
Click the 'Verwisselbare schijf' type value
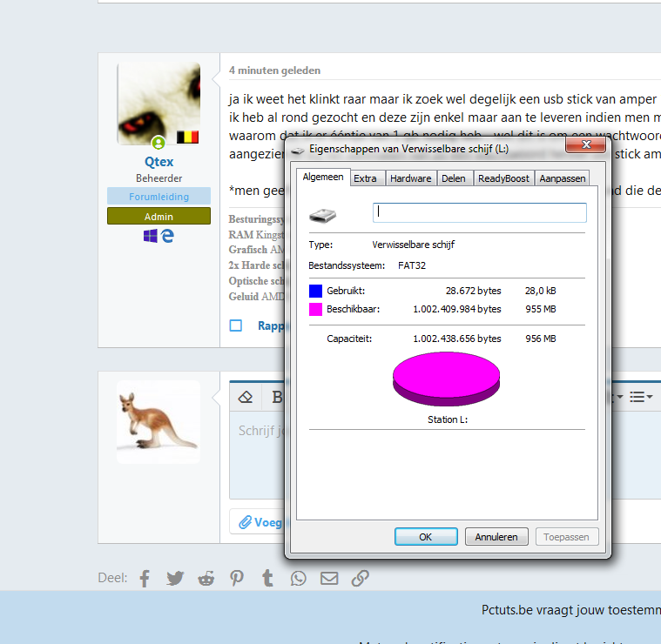pyautogui.click(x=414, y=245)
